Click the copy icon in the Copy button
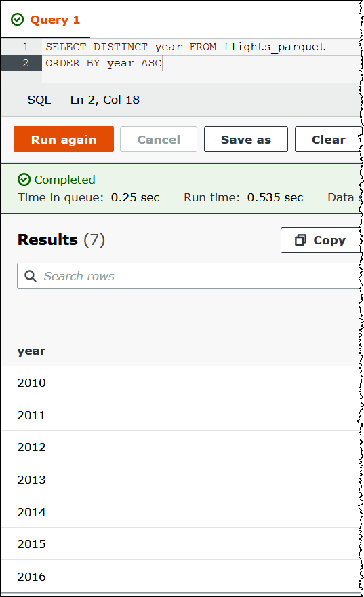This screenshot has height=597, width=364. [x=300, y=240]
